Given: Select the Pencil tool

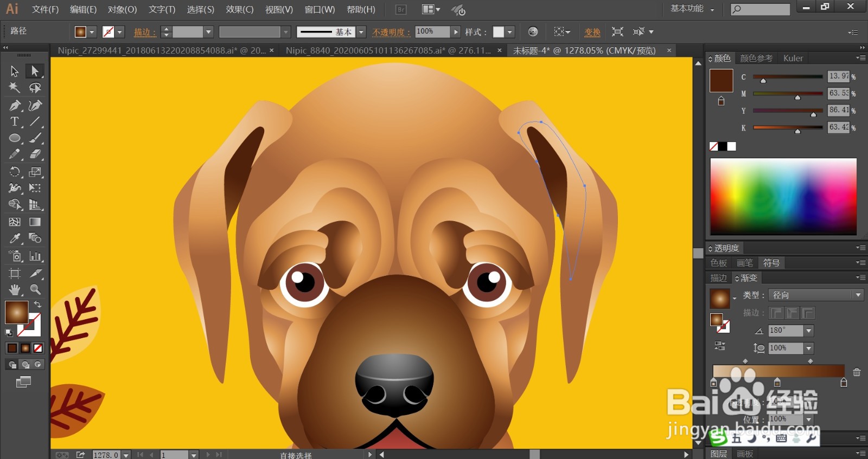Looking at the screenshot, I should click(x=15, y=154).
